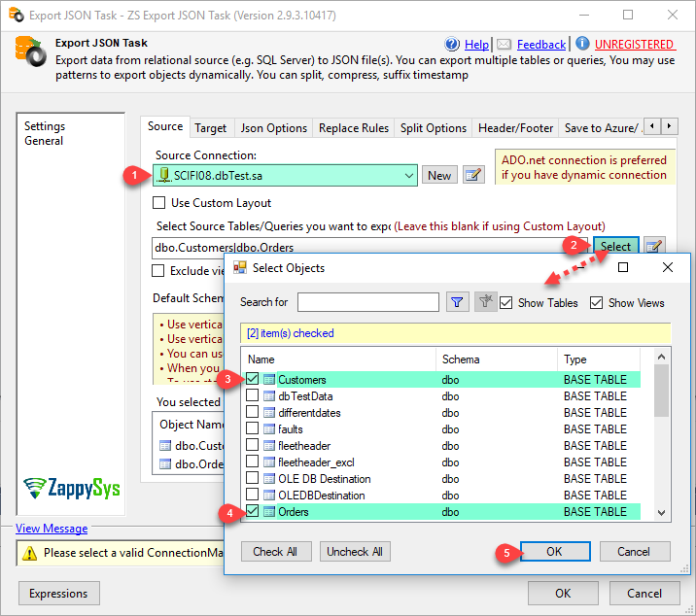Viewport: 696px width, 616px height.
Task: Click table icon beside fleetheader row
Action: [x=268, y=446]
